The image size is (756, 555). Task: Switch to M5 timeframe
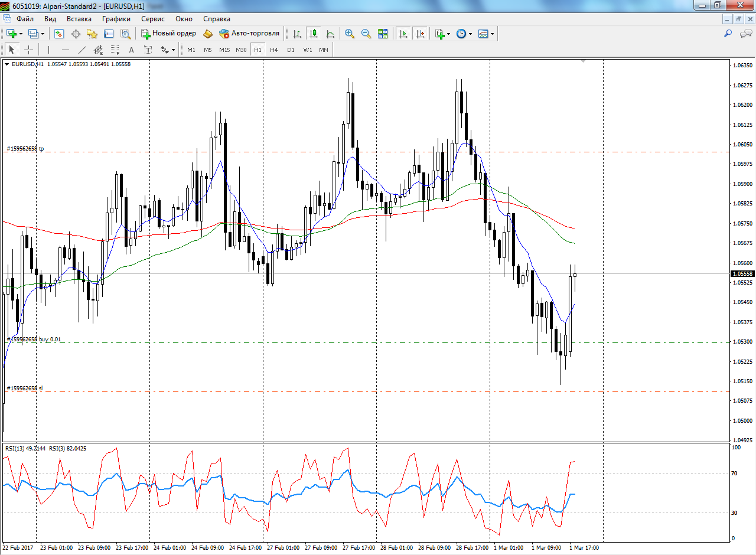coord(208,50)
